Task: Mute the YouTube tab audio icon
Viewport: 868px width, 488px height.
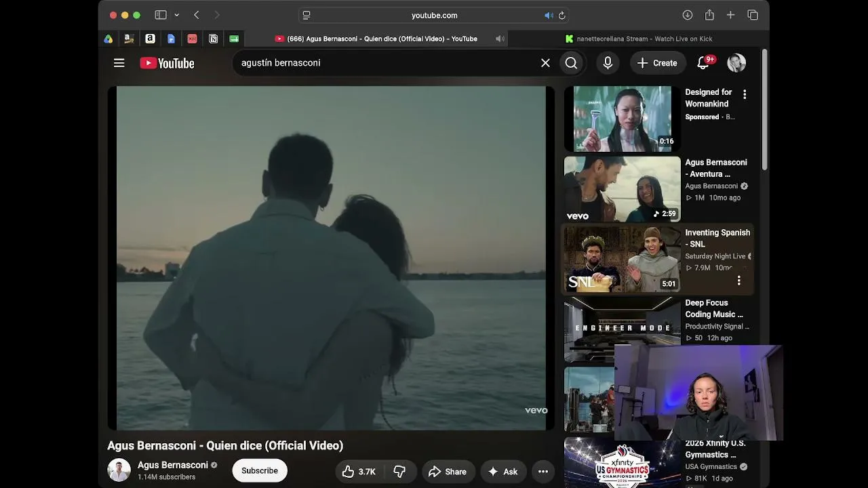Action: pyautogui.click(x=500, y=39)
